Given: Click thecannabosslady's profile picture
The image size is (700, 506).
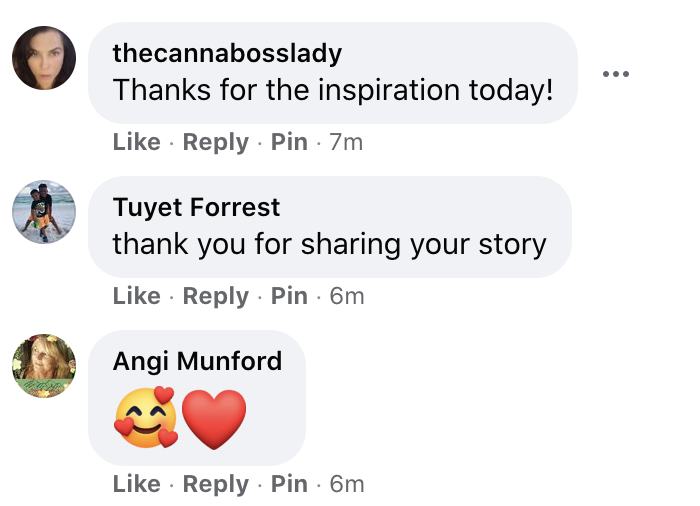Looking at the screenshot, I should click(44, 58).
